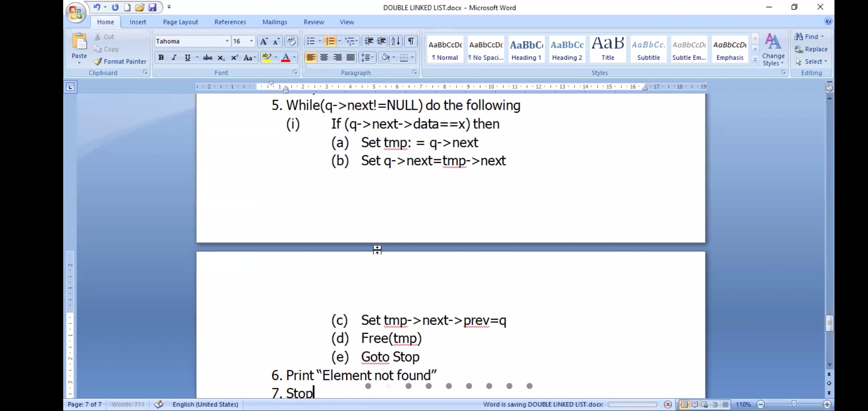This screenshot has height=411, width=868.
Task: Click the Strikethrough icon
Action: click(x=207, y=57)
